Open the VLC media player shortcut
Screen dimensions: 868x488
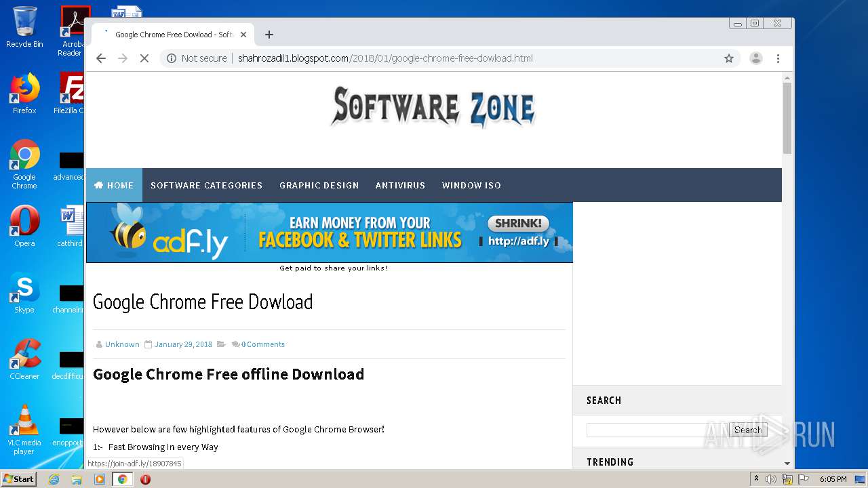coord(24,429)
